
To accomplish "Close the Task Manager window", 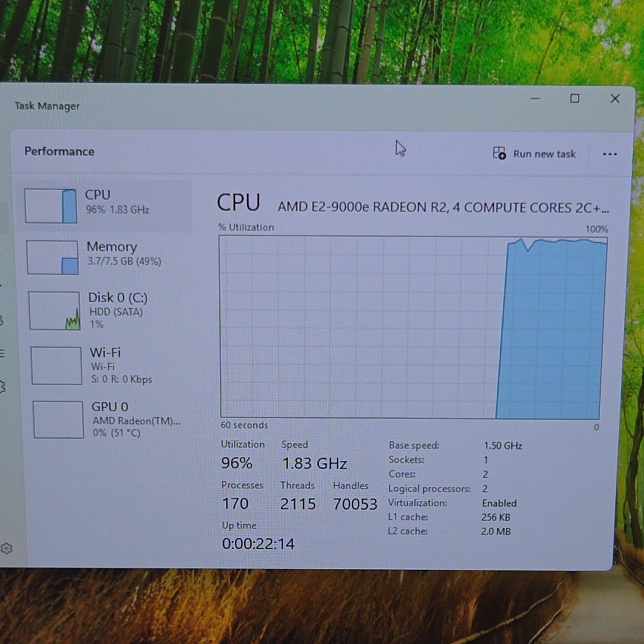I will pyautogui.click(x=615, y=99).
